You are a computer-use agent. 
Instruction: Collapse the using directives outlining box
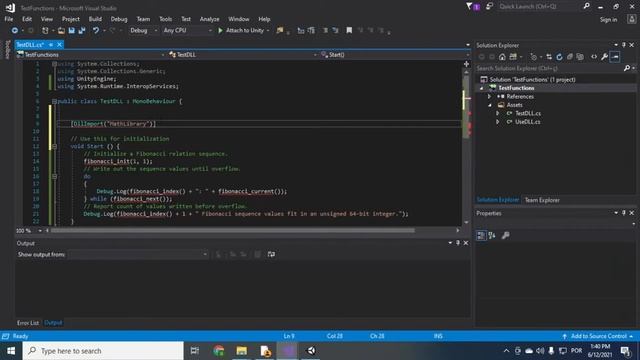coord(54,64)
